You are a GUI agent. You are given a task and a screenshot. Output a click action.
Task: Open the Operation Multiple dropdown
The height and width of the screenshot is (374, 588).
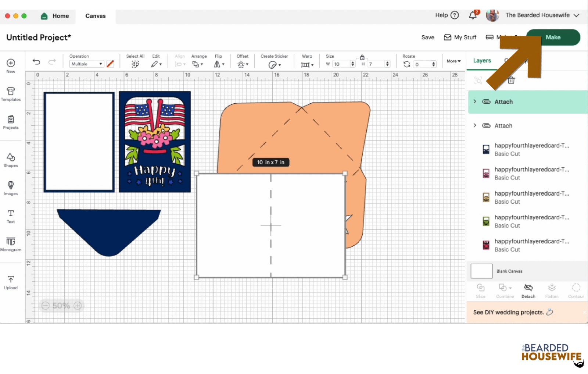(86, 64)
